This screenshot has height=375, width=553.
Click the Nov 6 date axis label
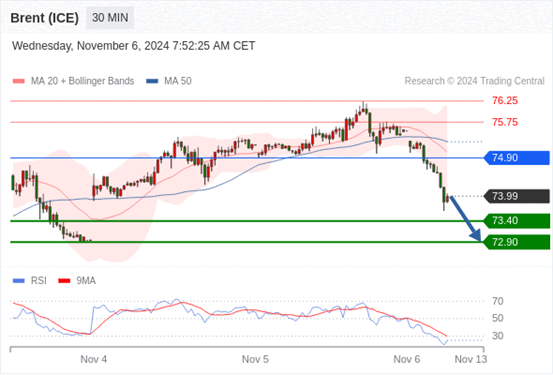407,359
